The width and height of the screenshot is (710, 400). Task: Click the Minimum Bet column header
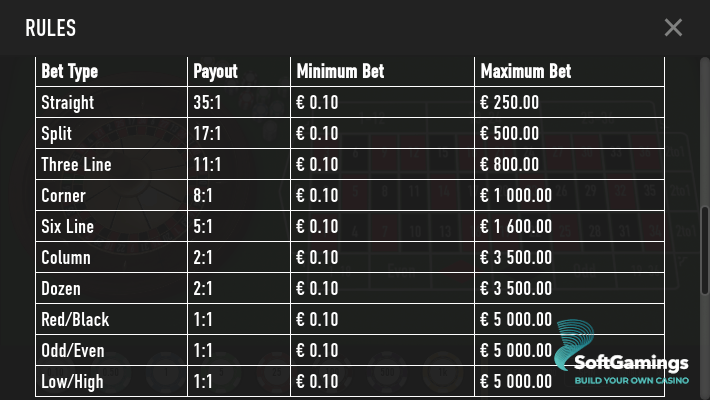tap(340, 72)
